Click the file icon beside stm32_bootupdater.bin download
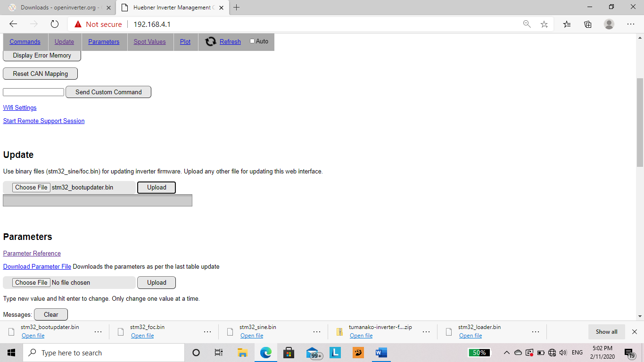Image resolution: width=644 pixels, height=362 pixels. pos(12,331)
